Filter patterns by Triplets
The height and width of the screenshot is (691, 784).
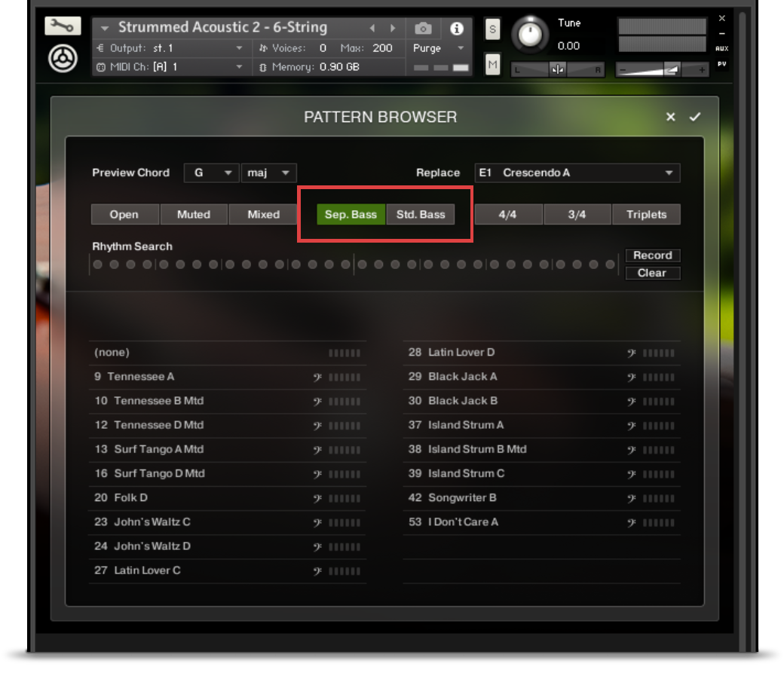pos(647,214)
